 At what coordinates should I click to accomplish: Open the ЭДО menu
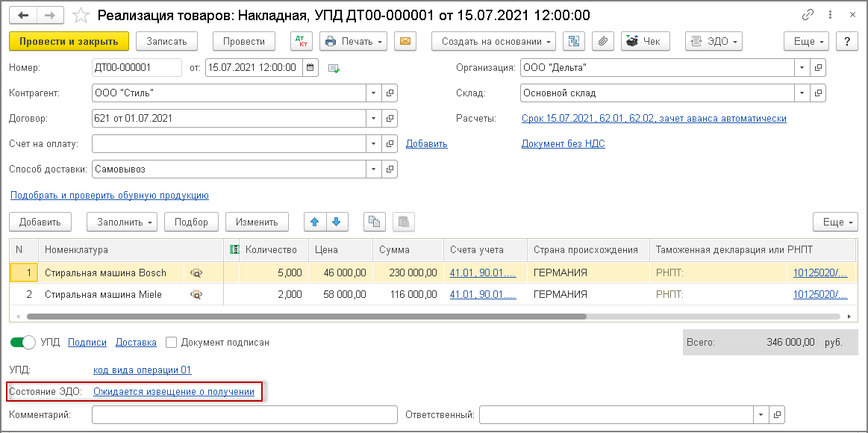point(714,41)
